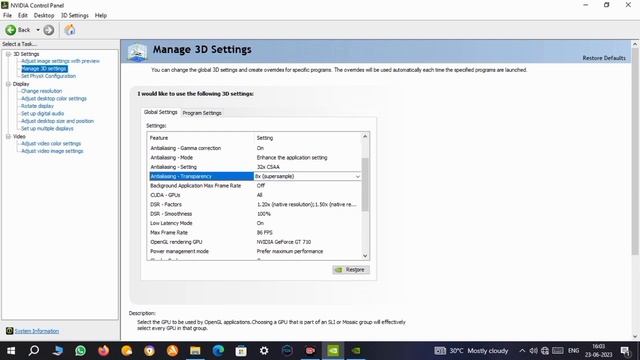Select the DSR - Smoothness row
Screen dimensions: 640x360
click(x=255, y=214)
